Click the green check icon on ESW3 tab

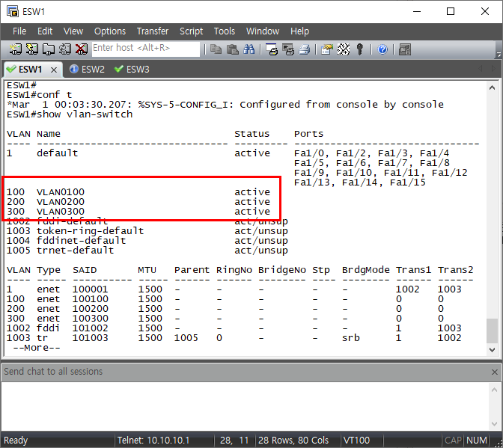point(119,69)
